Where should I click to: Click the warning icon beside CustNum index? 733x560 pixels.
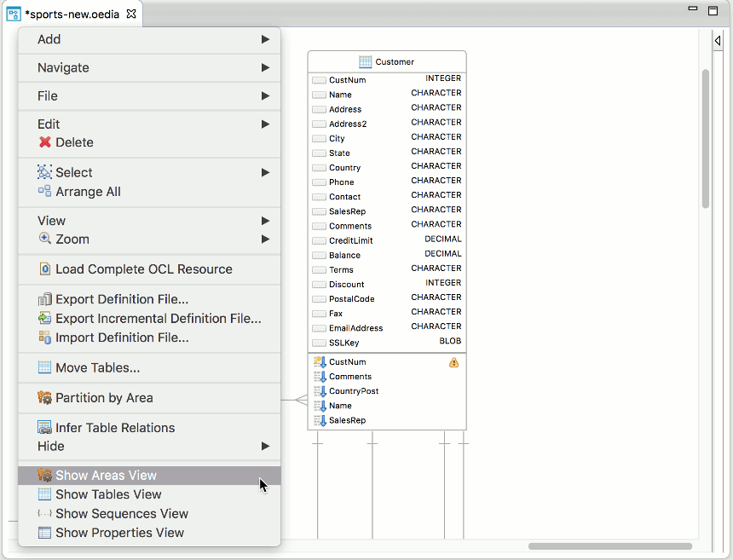[x=453, y=362]
